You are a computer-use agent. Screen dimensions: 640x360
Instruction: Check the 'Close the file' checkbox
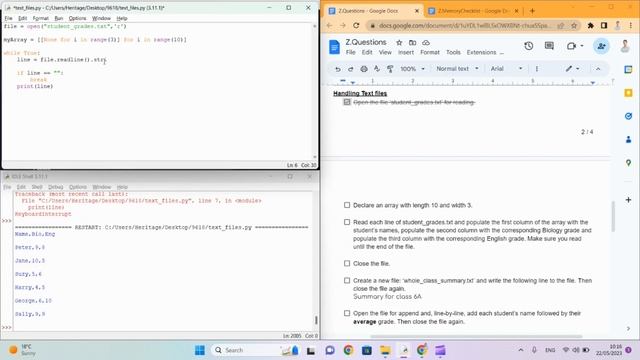[347, 264]
